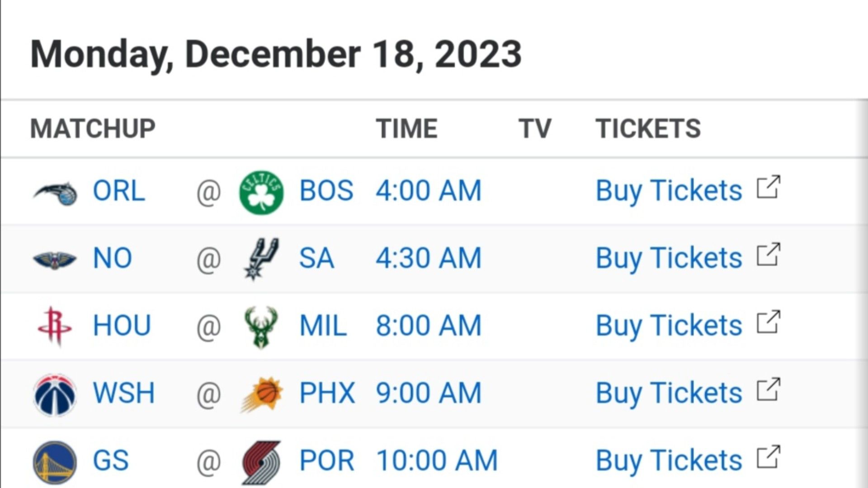The image size is (868, 488).
Task: Click the Boston Celtics shamrock logo
Action: click(261, 192)
